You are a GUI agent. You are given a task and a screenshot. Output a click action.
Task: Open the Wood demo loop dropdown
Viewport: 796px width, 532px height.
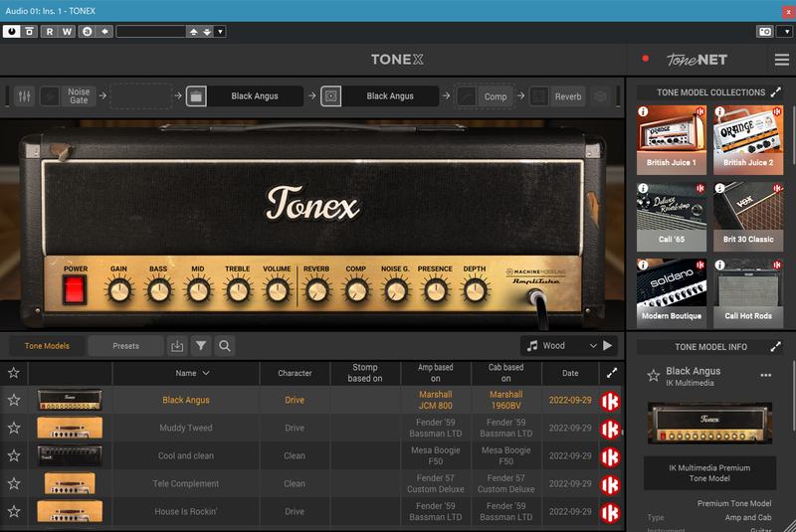(x=561, y=346)
